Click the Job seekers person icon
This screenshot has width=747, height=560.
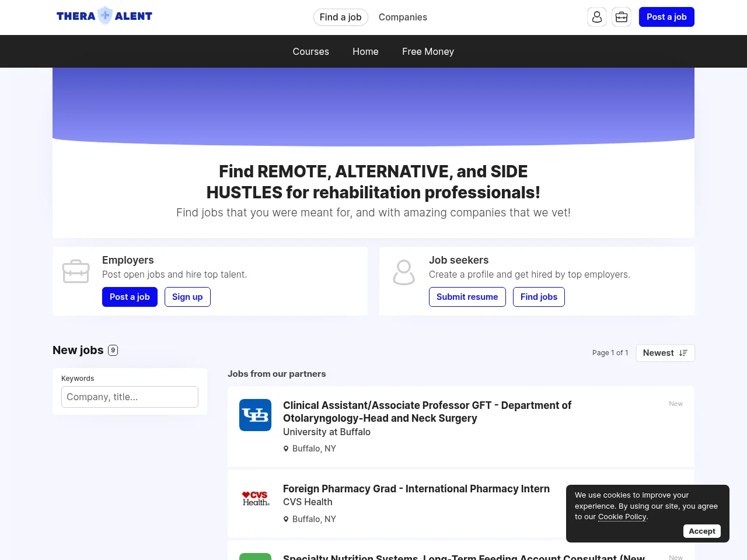click(x=403, y=272)
